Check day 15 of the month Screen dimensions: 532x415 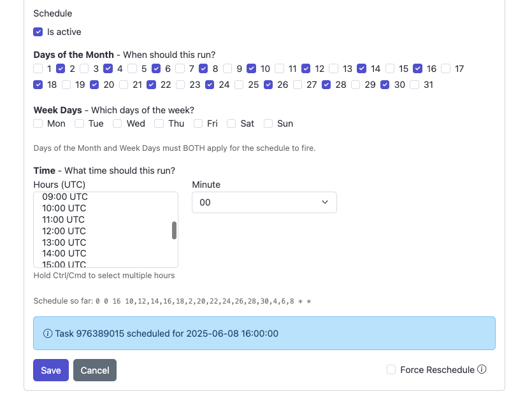(x=390, y=69)
